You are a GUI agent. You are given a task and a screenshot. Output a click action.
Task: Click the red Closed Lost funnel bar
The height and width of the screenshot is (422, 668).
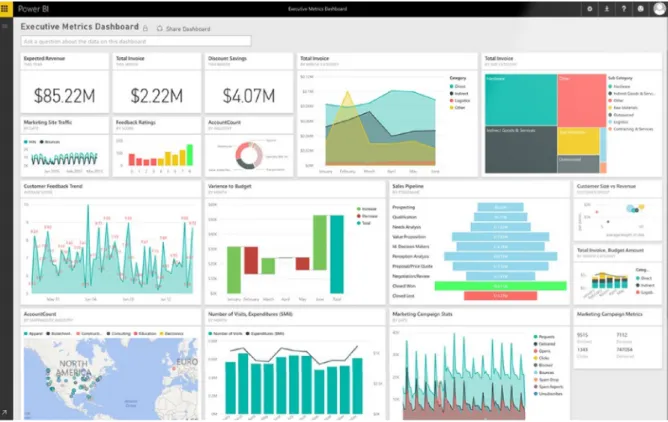[x=500, y=296]
